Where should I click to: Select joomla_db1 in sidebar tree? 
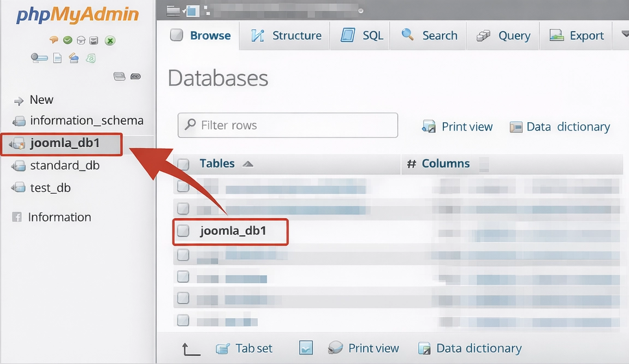pos(65,143)
